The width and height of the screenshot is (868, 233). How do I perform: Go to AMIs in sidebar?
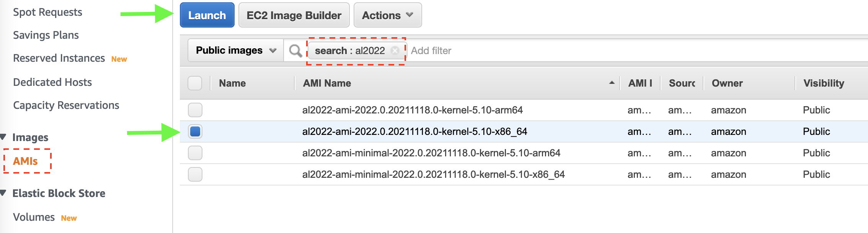(25, 161)
